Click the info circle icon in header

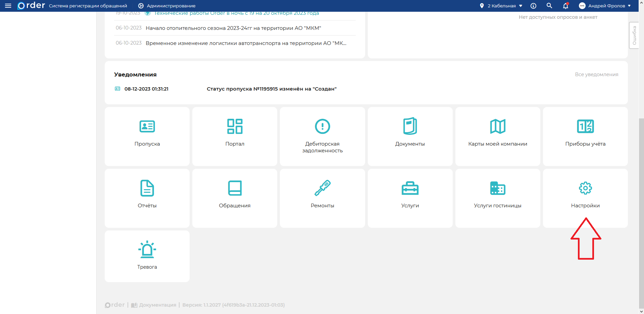point(533,6)
